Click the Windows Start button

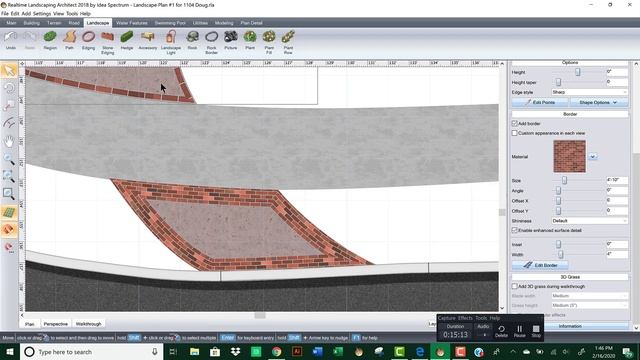point(10,351)
